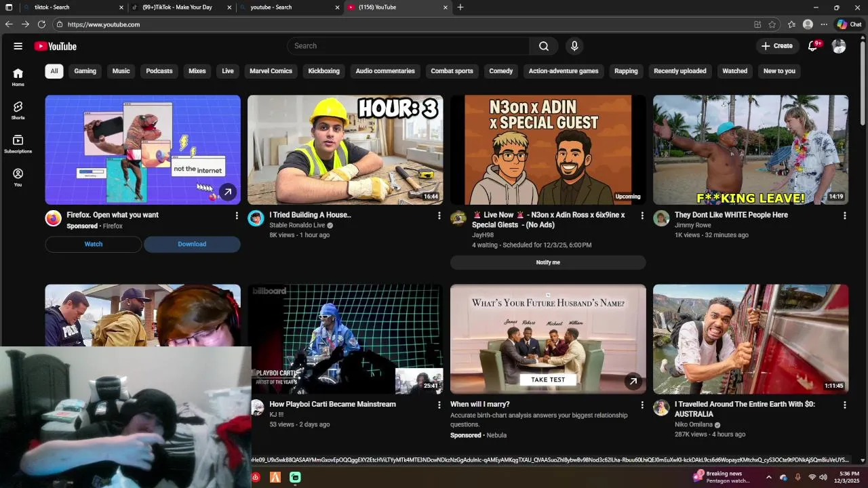Open browser favorites list icon
The image size is (868, 488).
pyautogui.click(x=791, y=24)
